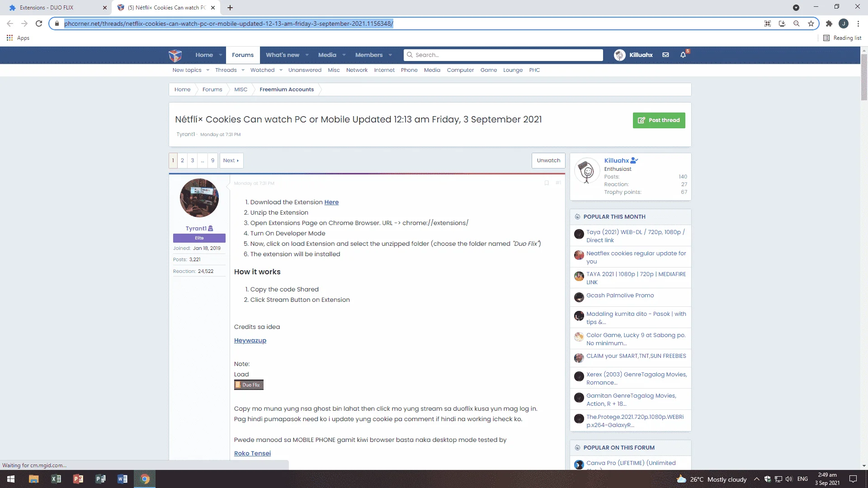Open Chrome three-dot menu
The height and width of the screenshot is (488, 868).
858,23
